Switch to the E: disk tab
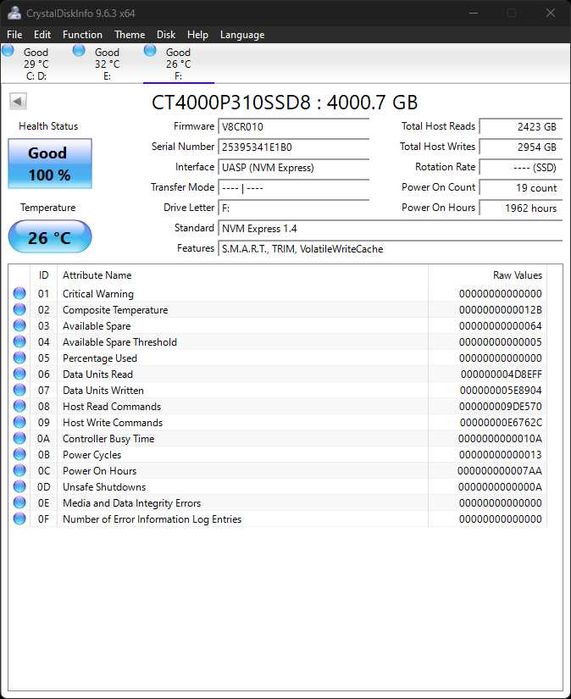 [107, 64]
